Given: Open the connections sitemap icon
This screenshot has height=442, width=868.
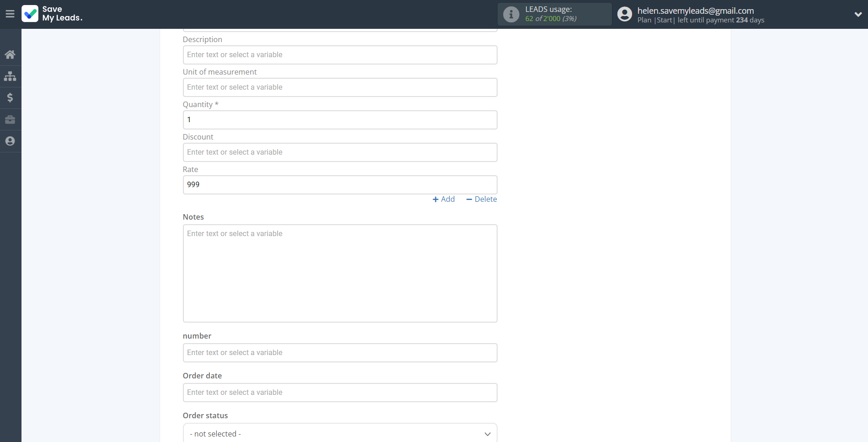Looking at the screenshot, I should [x=10, y=76].
